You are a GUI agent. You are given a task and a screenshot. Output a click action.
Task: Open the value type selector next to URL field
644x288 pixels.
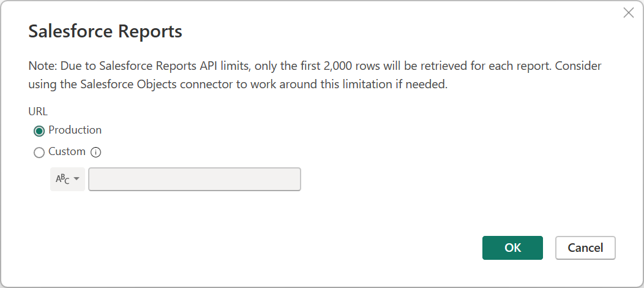pos(67,179)
